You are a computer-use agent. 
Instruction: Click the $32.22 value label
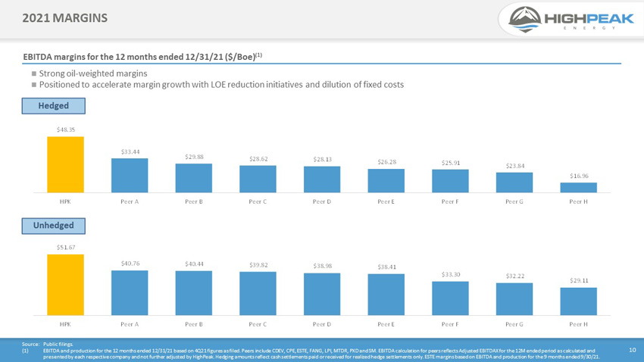tap(515, 276)
